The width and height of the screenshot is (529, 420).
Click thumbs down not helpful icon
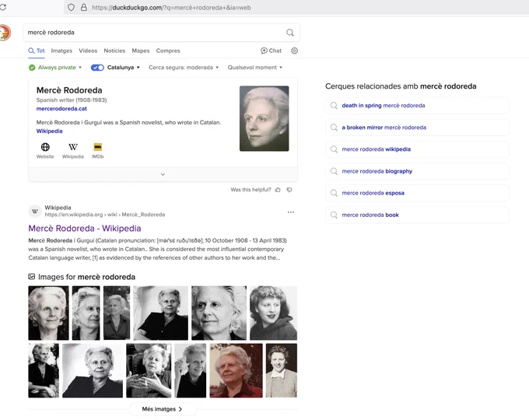click(x=289, y=190)
